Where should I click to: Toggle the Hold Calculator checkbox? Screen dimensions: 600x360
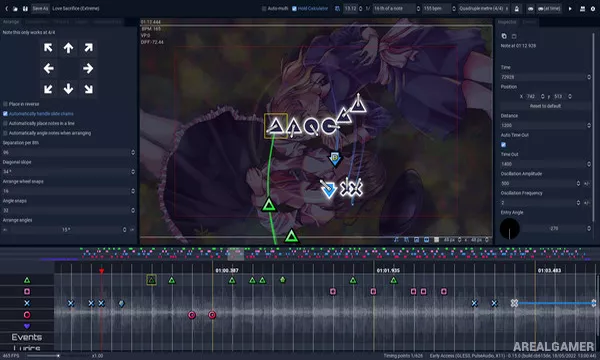coord(294,8)
